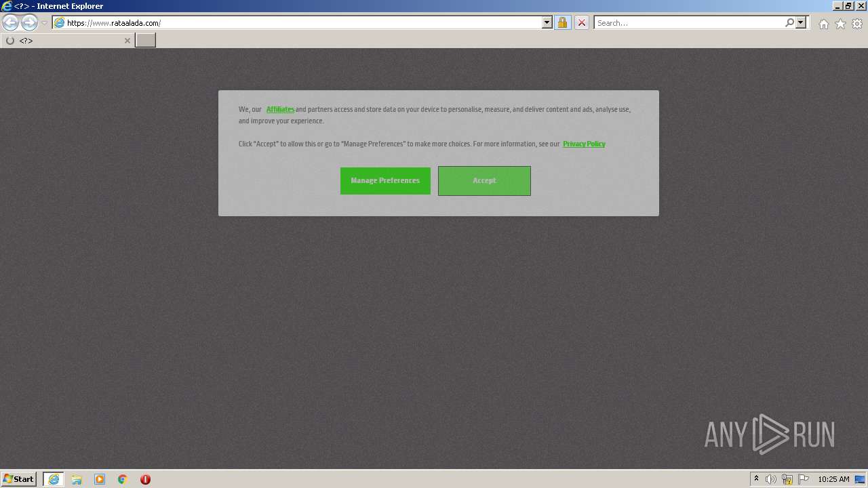Open the Tools gear icon

(857, 24)
